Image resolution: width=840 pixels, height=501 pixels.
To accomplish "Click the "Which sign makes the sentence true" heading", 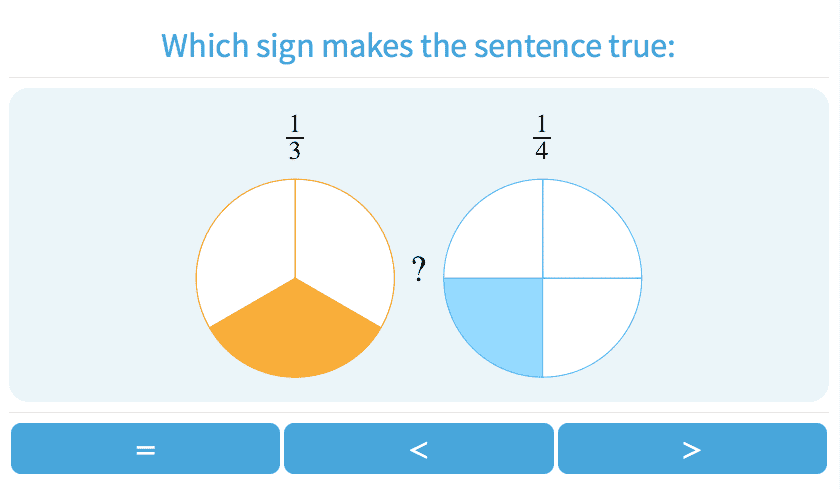I will click(419, 46).
